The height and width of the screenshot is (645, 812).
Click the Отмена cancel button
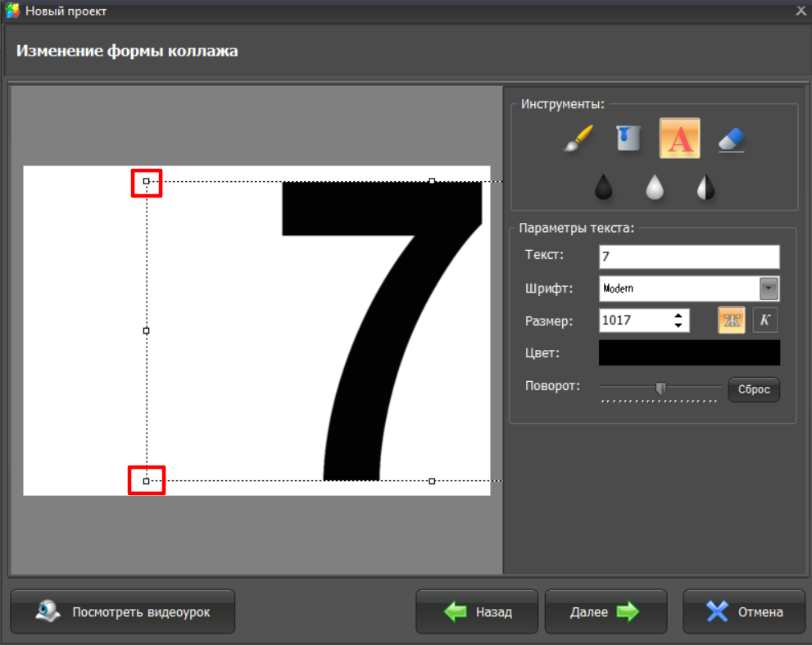744,611
